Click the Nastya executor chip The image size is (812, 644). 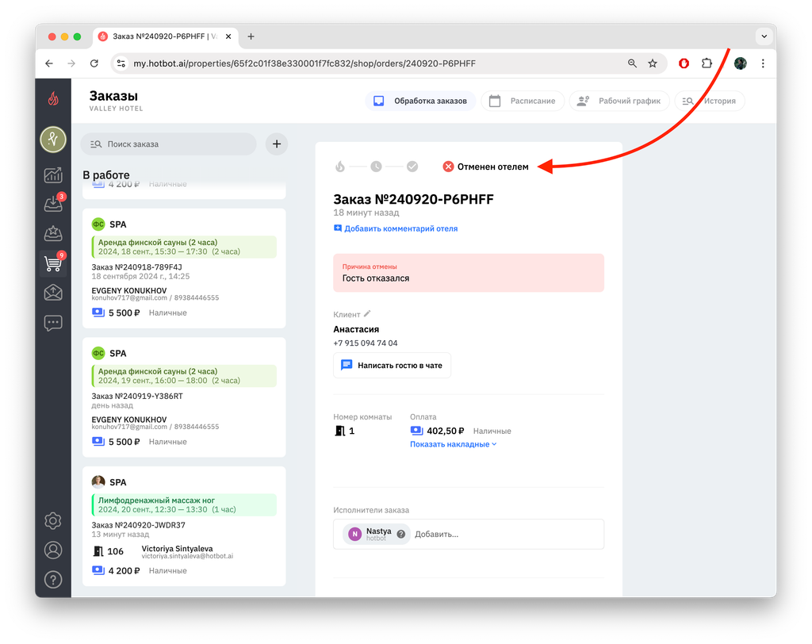point(377,535)
